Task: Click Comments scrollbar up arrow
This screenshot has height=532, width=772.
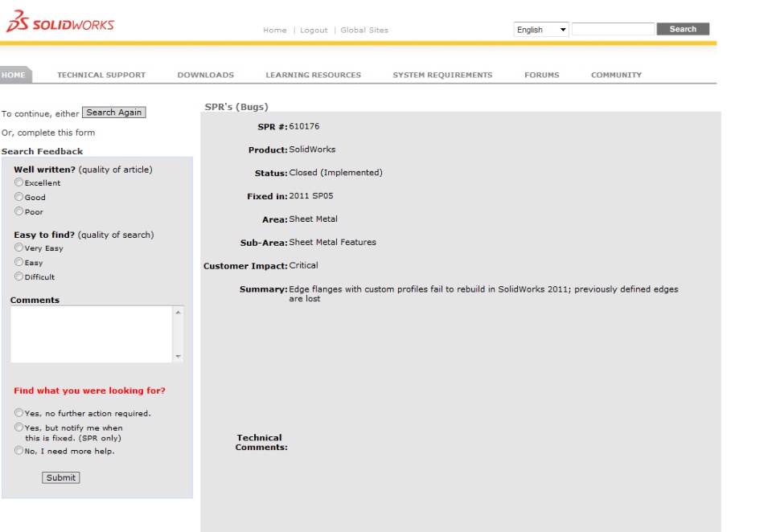Action: pos(179,312)
